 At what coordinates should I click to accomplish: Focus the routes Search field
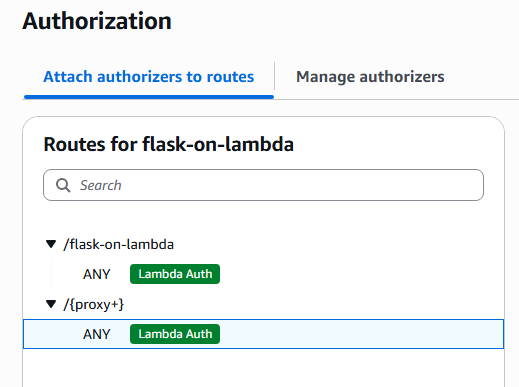pyautogui.click(x=263, y=185)
